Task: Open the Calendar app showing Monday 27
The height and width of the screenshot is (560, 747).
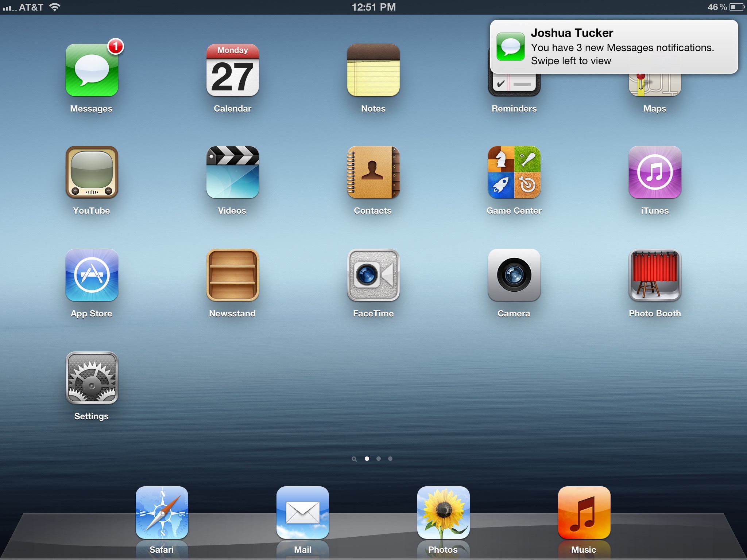Action: [x=232, y=70]
